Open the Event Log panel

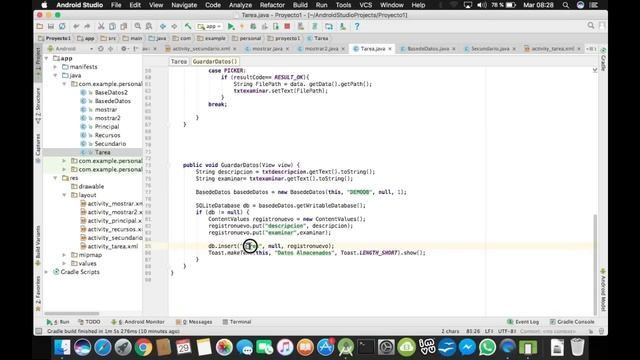[x=523, y=322]
